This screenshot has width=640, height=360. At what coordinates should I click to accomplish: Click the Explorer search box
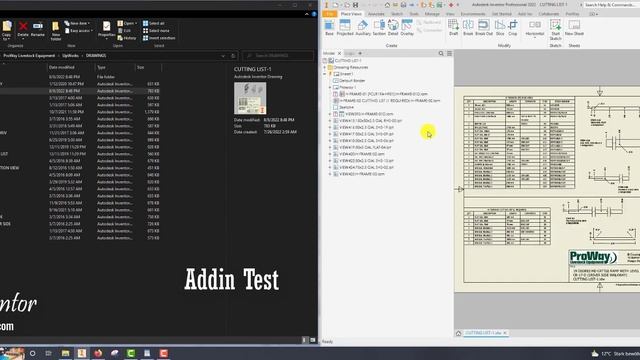click(x=278, y=56)
